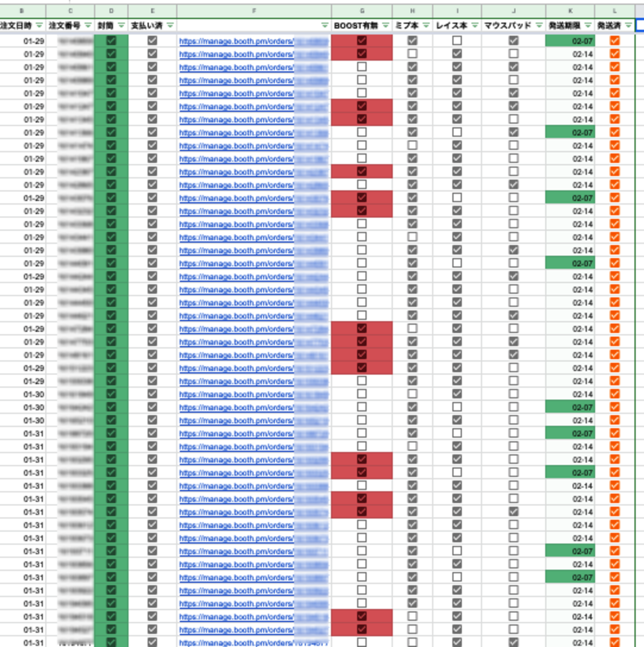Select date cell of first 01-29 row

point(23,41)
